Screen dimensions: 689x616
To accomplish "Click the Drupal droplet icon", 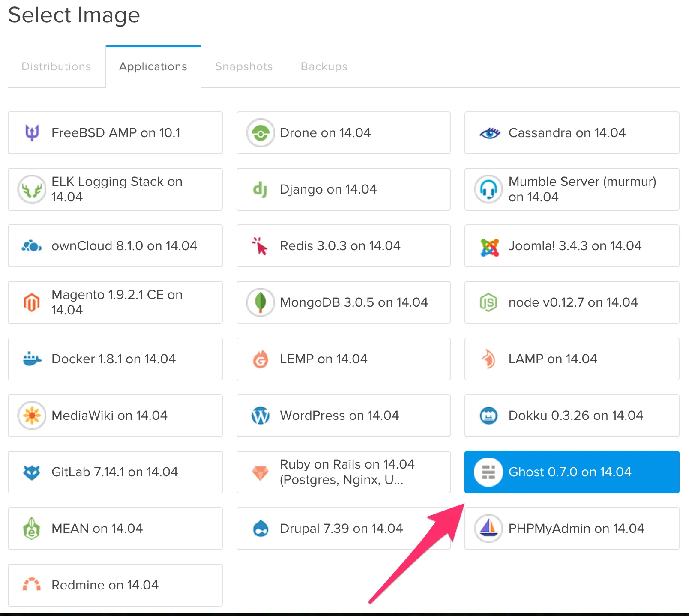I will tap(261, 529).
